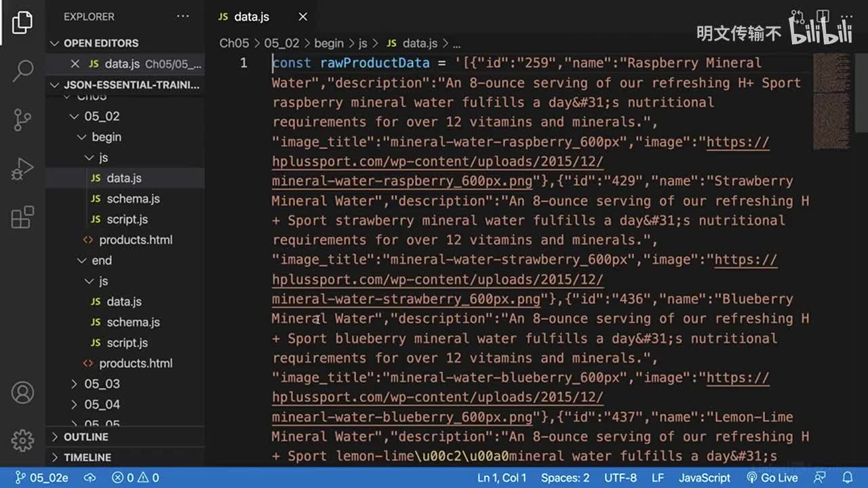Image resolution: width=868 pixels, height=488 pixels.
Task: Change file encoding UTF-8
Action: [620, 478]
